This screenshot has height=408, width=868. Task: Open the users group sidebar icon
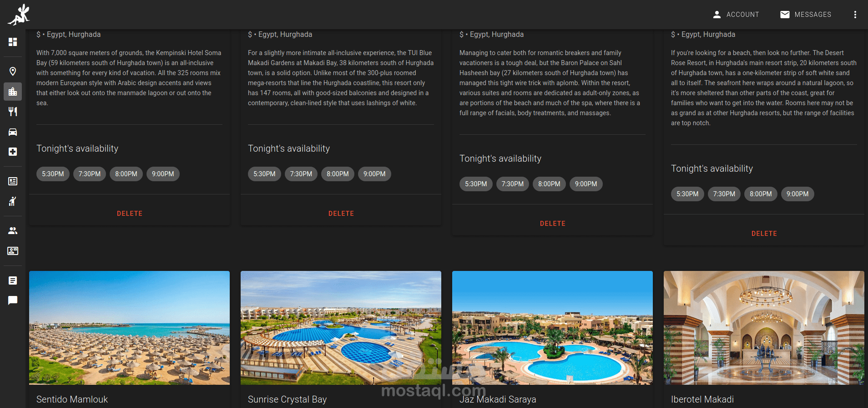pos(13,231)
